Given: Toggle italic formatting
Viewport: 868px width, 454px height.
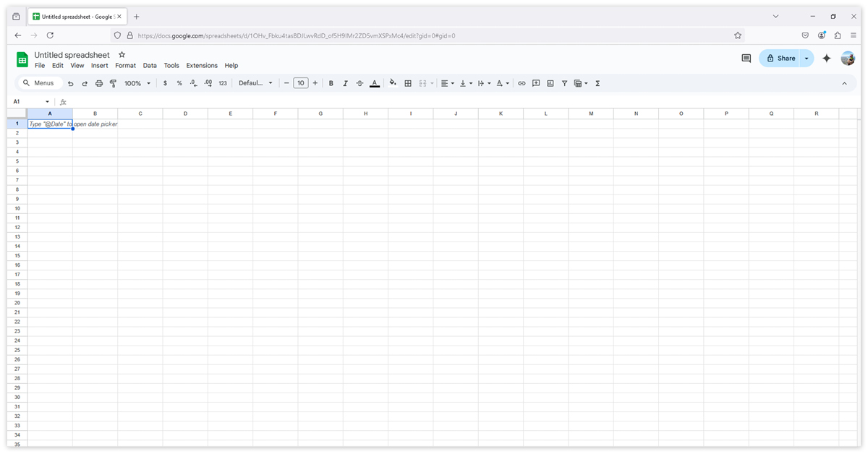Looking at the screenshot, I should click(345, 83).
